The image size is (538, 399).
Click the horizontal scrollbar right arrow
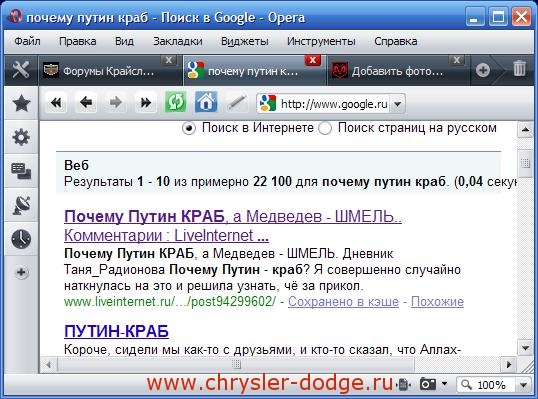(508, 364)
